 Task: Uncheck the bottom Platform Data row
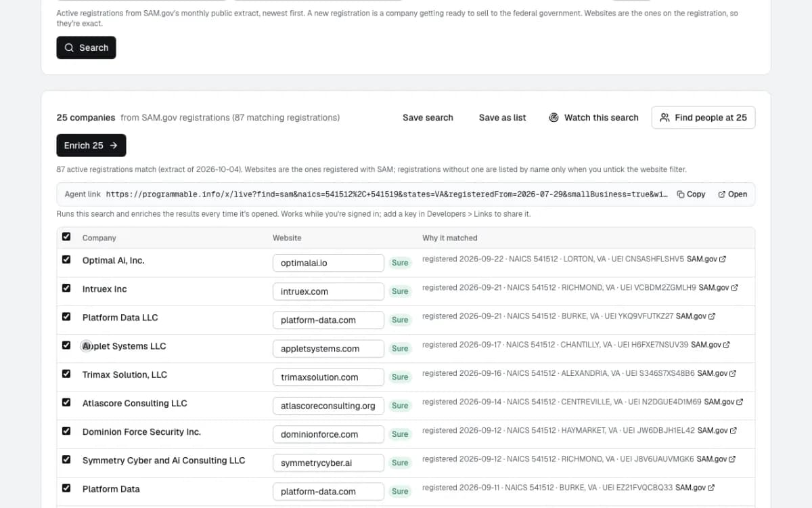(x=66, y=487)
